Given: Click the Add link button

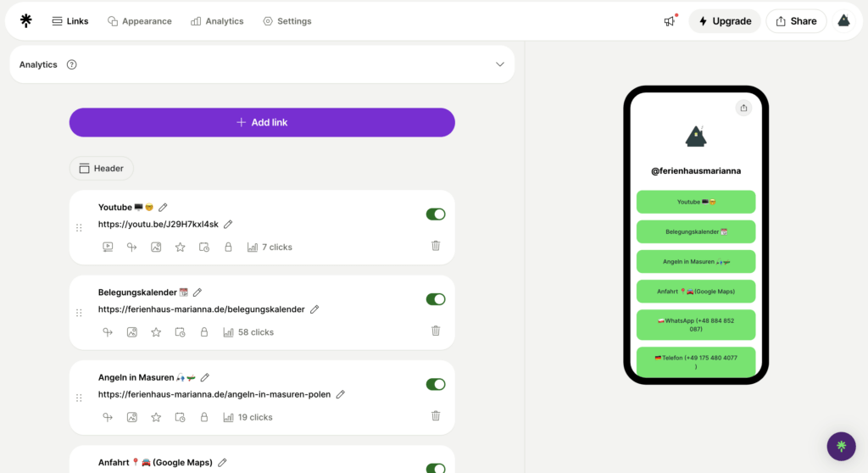Looking at the screenshot, I should (262, 122).
